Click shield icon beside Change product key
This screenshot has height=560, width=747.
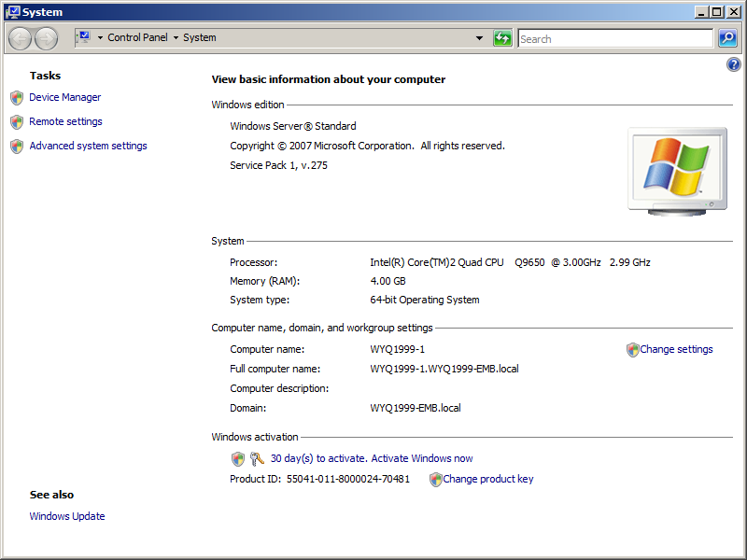pos(435,480)
